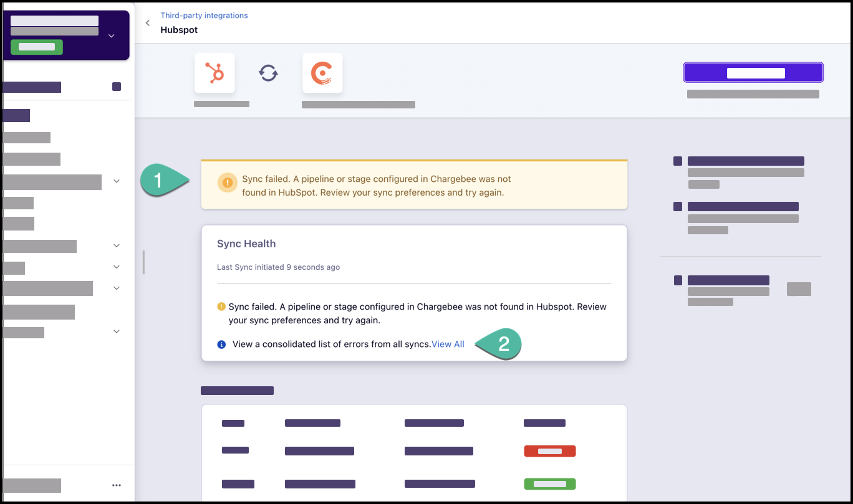Screen dimensions: 853x504
Task: Open the three-dot menu at sidebar bottom
Action: click(x=116, y=485)
